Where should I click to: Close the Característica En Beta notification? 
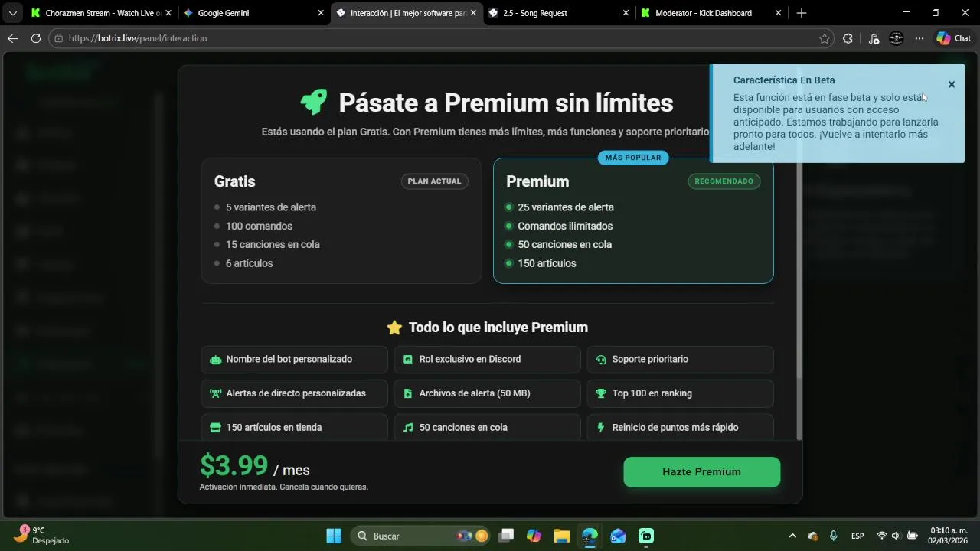[x=952, y=85]
